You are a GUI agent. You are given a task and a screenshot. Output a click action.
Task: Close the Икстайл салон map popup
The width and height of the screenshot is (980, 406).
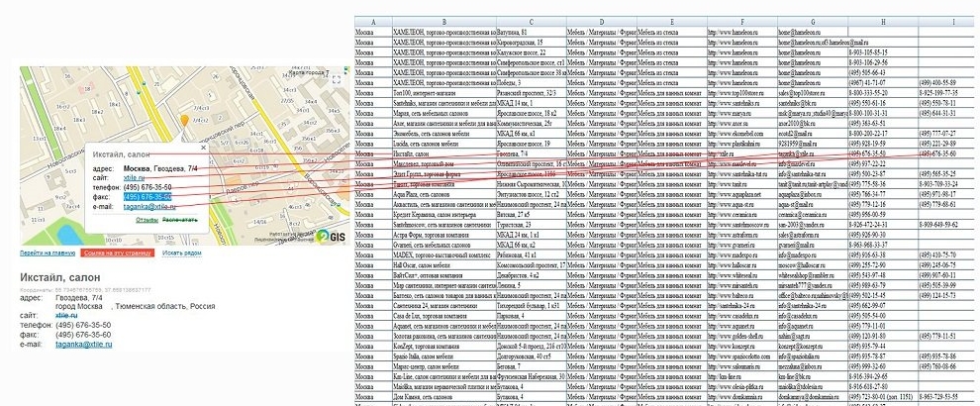(202, 150)
